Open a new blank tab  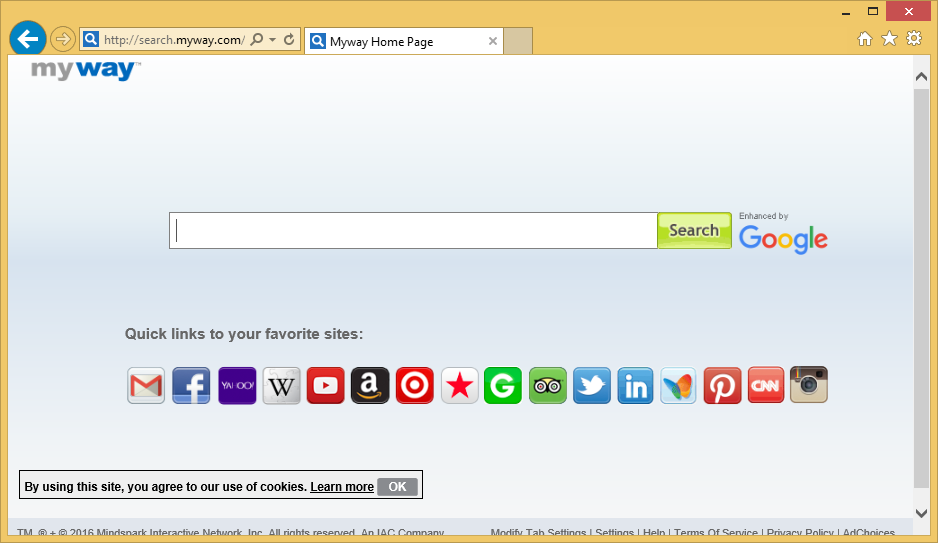tap(518, 41)
